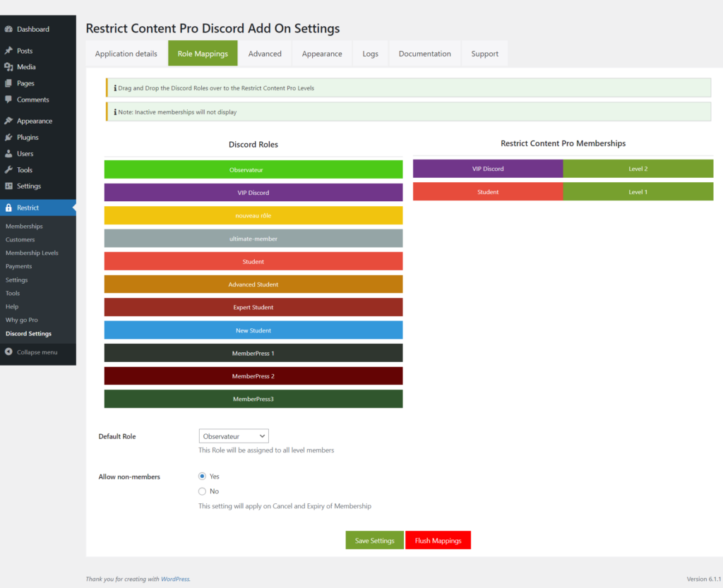
Task: Select red Student role in Discord Roles
Action: tap(253, 261)
